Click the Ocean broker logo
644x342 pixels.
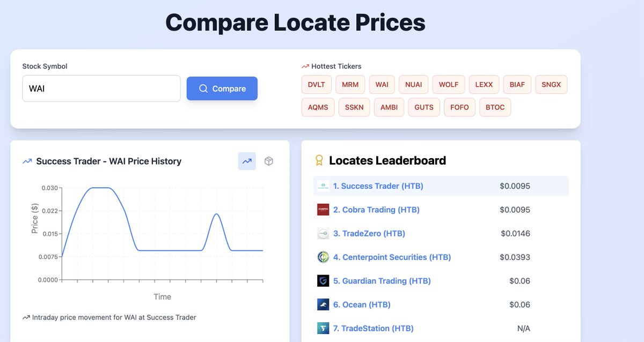[323, 304]
